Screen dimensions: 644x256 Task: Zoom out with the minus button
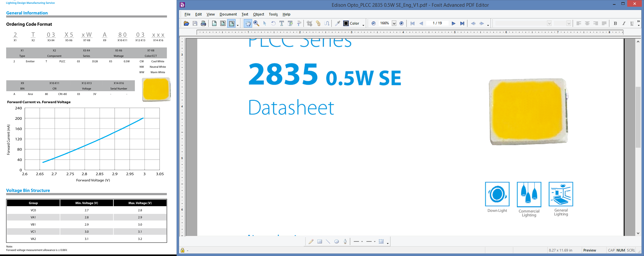coord(373,23)
